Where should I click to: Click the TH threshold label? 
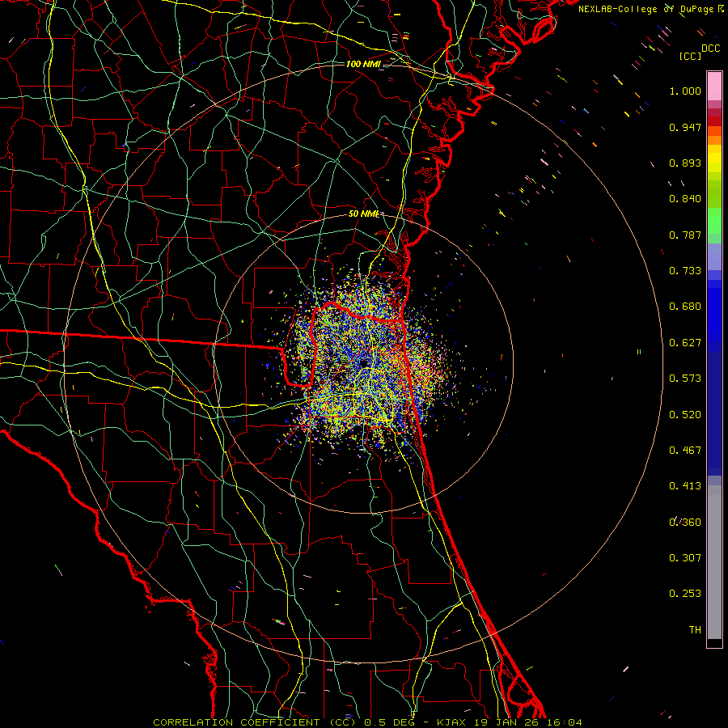click(x=695, y=630)
